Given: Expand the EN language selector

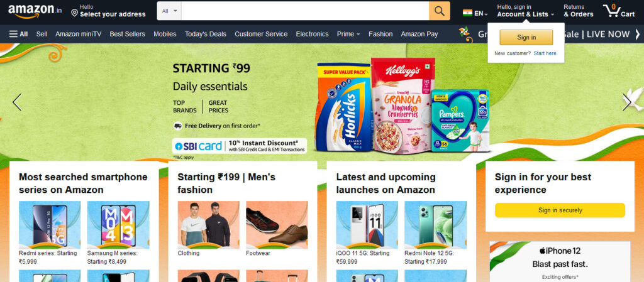Looking at the screenshot, I should 475,13.
